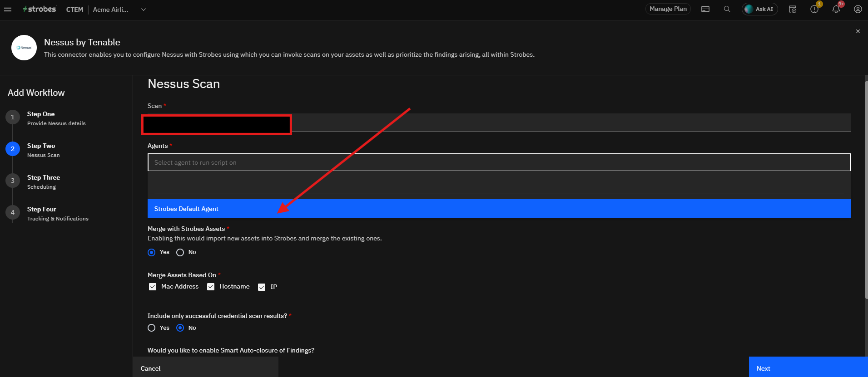Go to Step Two Nessus Scan
This screenshot has width=868, height=377.
pyautogui.click(x=43, y=150)
